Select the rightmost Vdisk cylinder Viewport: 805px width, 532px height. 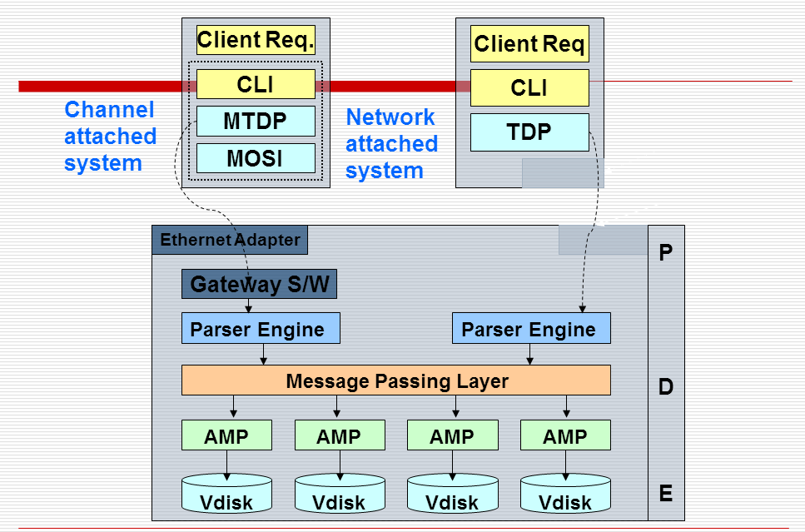click(565, 494)
